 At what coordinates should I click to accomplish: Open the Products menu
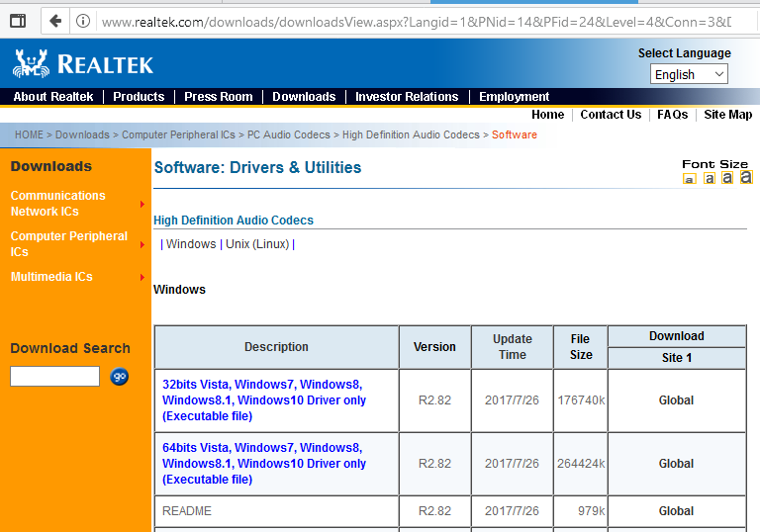[139, 97]
